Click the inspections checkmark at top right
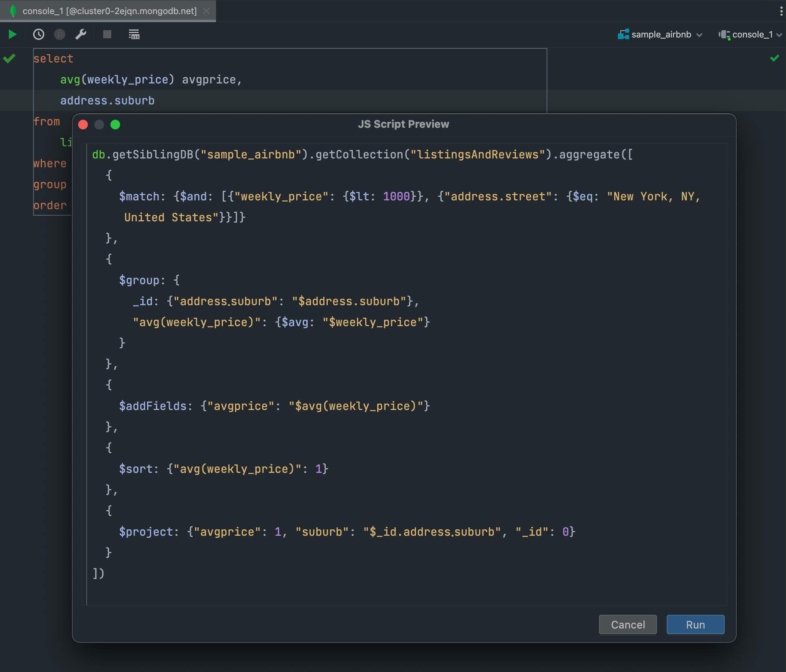 pos(774,58)
